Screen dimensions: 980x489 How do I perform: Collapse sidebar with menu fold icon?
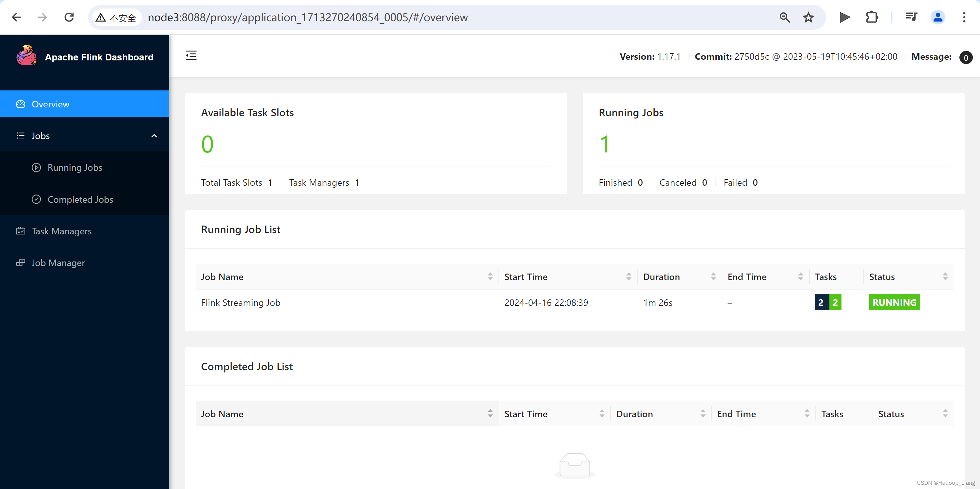[x=191, y=55]
